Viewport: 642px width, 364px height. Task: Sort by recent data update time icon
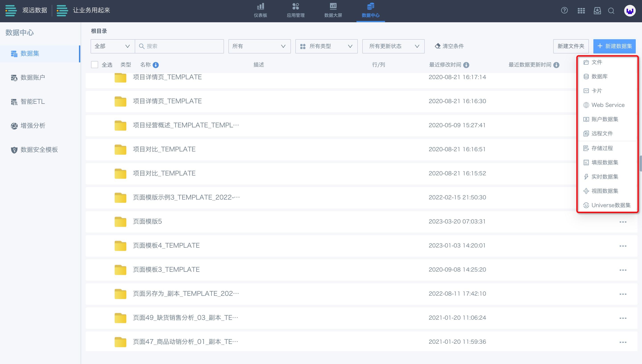(556, 65)
